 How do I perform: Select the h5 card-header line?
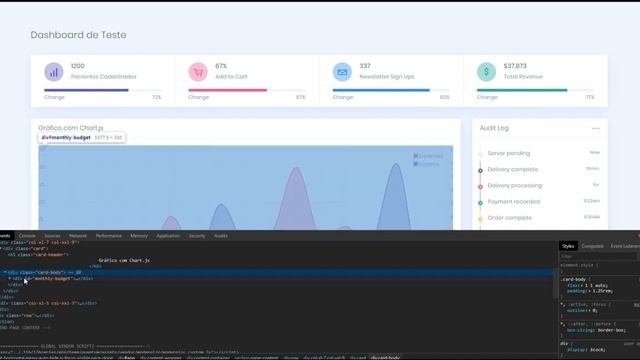click(38, 255)
